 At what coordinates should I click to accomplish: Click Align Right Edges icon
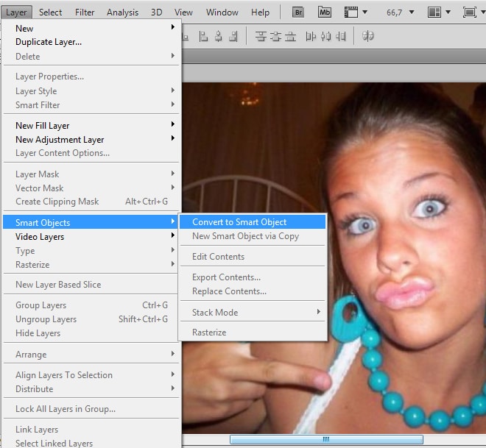pyautogui.click(x=234, y=36)
